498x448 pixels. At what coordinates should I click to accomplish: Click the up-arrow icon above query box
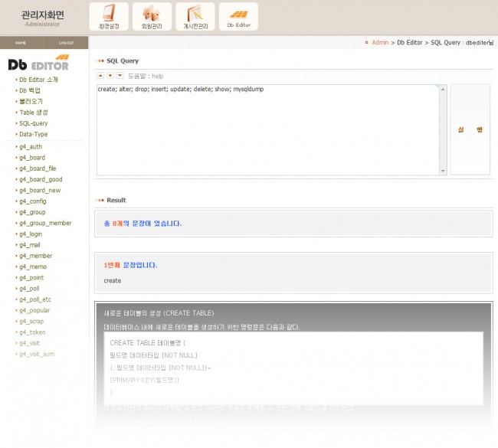point(100,76)
